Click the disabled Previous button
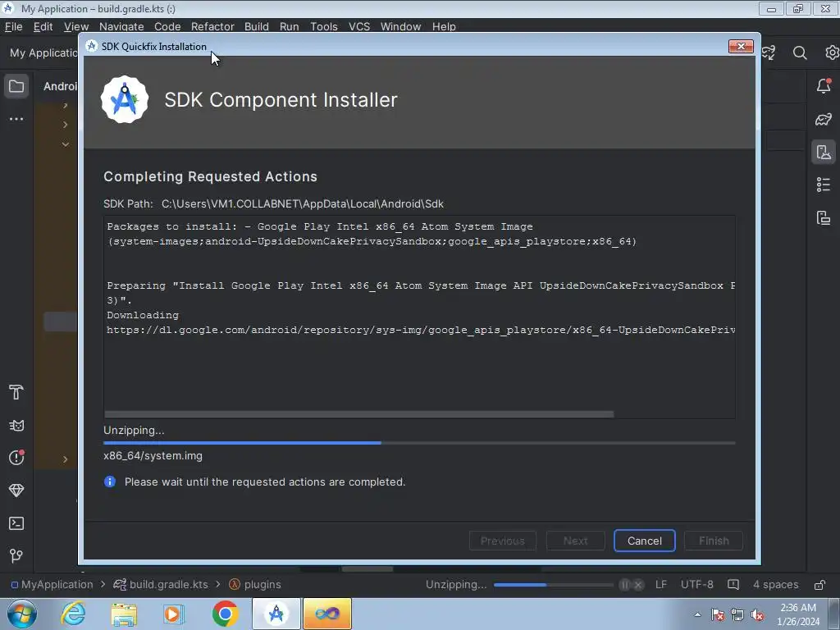This screenshot has width=840, height=630. [503, 541]
